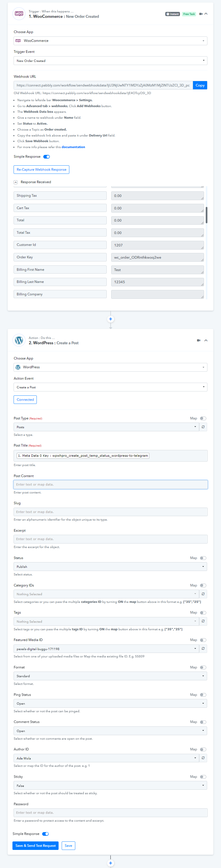This screenshot has height=868, width=221.
Task: Click the Password input field
Action: coord(110,813)
